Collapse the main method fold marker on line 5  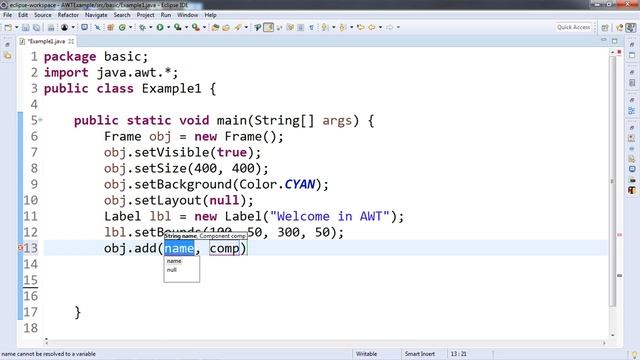coord(40,120)
